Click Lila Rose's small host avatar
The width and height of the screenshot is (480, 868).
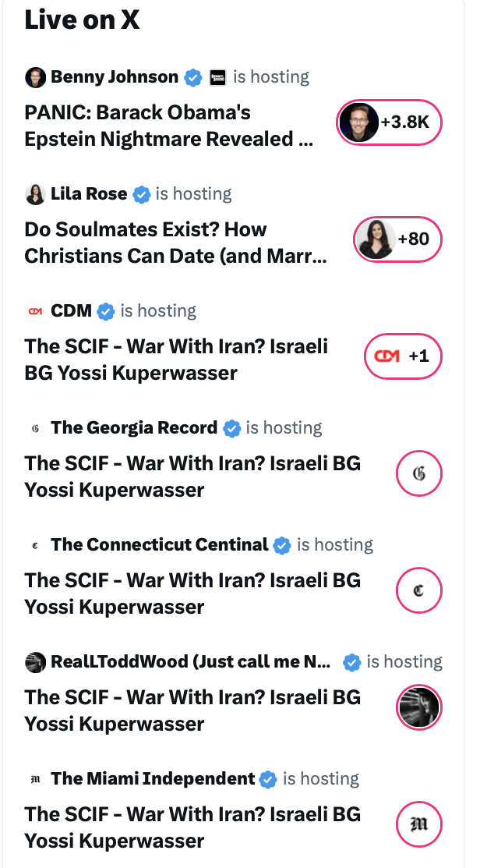tap(35, 194)
